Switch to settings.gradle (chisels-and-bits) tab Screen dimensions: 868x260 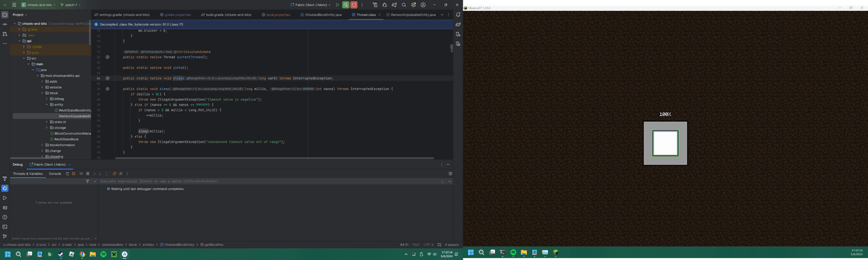(122, 14)
